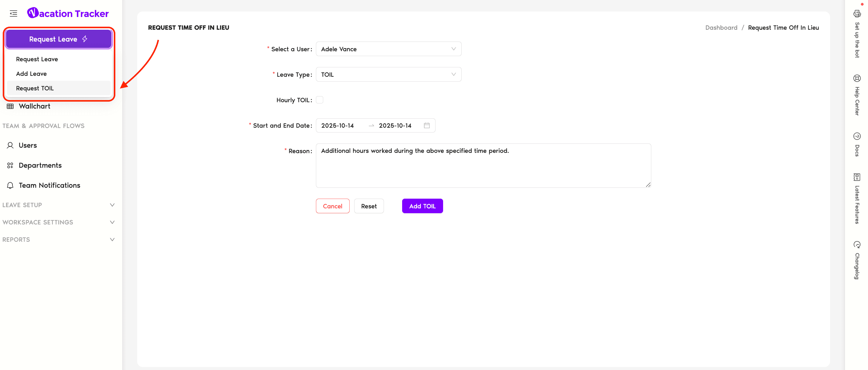Open the Select a User dropdown
The height and width of the screenshot is (370, 868).
tap(388, 49)
